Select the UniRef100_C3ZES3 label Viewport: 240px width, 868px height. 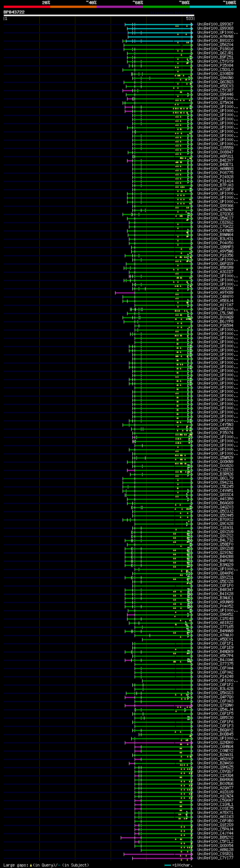point(215,470)
